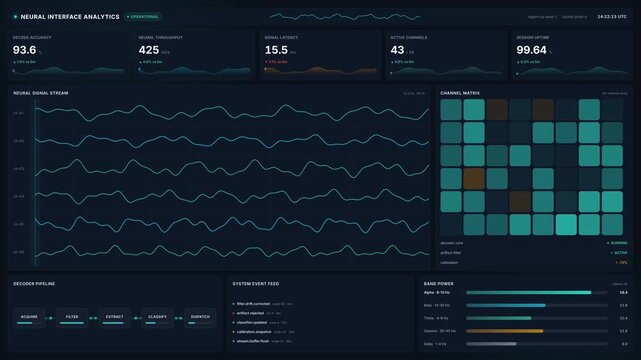Open the calibration.snapshot event
641x360 pixels.
(263, 332)
